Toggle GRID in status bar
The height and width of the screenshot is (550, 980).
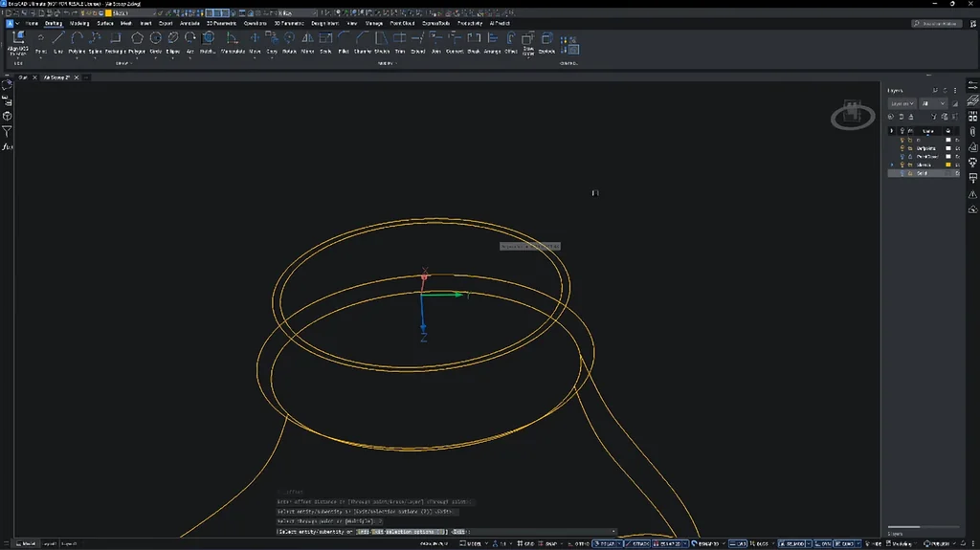point(525,543)
